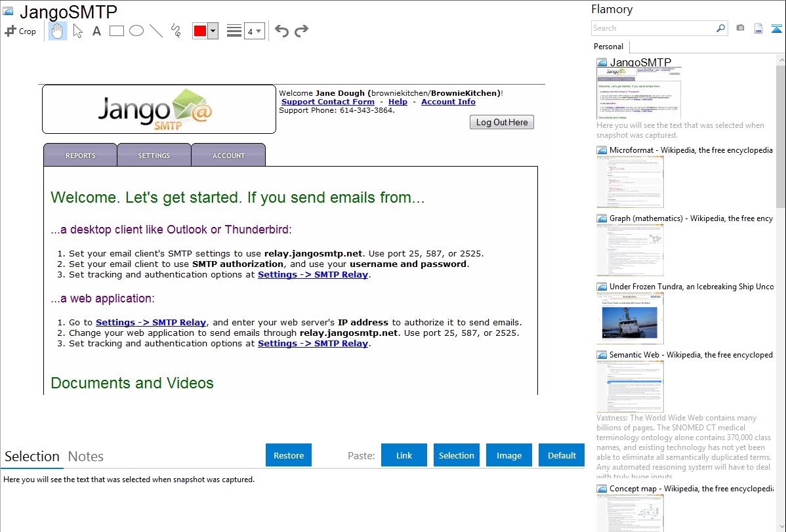Click the snapshot list scroll-up arrow
This screenshot has width=786, height=532.
(781, 60)
